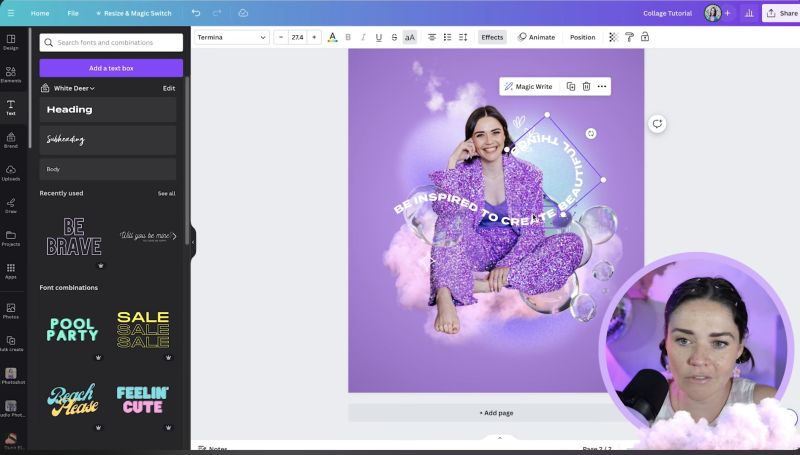Increase font size with the plus button
Image resolution: width=800 pixels, height=455 pixels.
[314, 37]
